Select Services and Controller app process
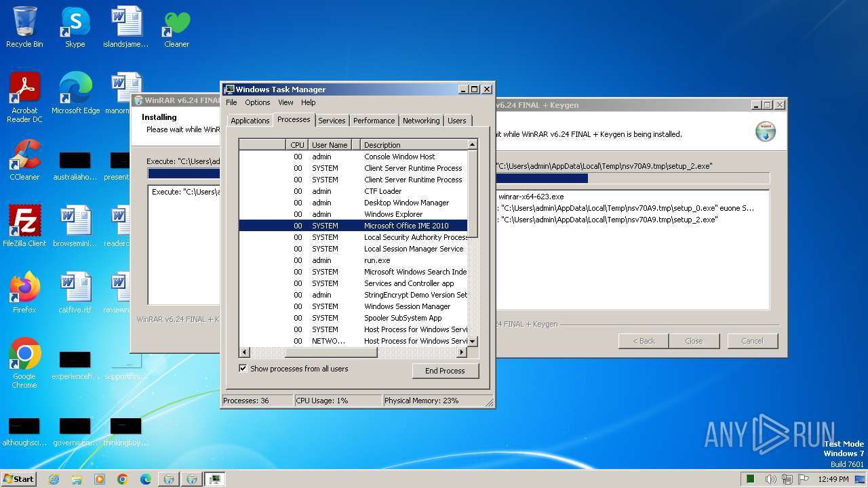This screenshot has height=488, width=868. (x=353, y=283)
